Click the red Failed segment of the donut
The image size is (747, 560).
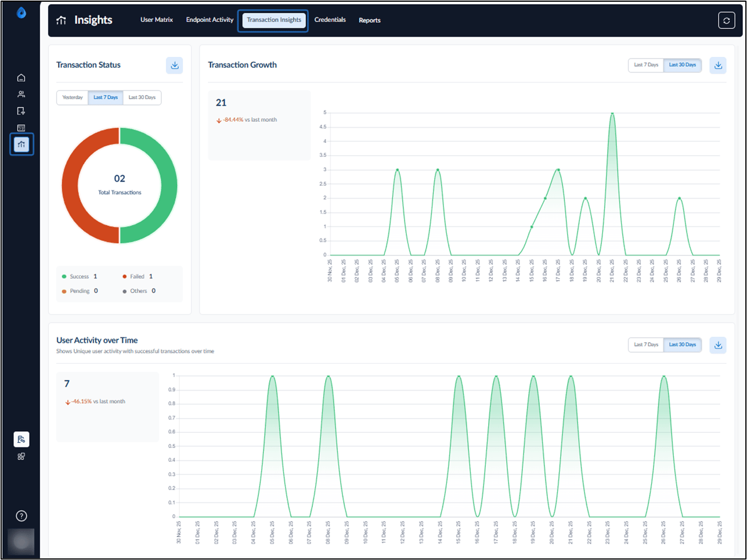70,186
